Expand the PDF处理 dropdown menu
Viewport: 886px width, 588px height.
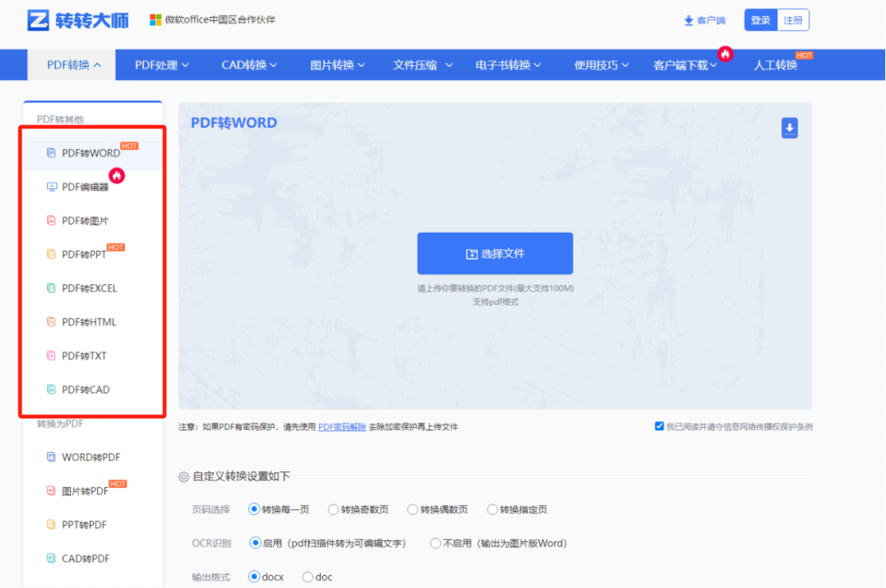pos(162,65)
